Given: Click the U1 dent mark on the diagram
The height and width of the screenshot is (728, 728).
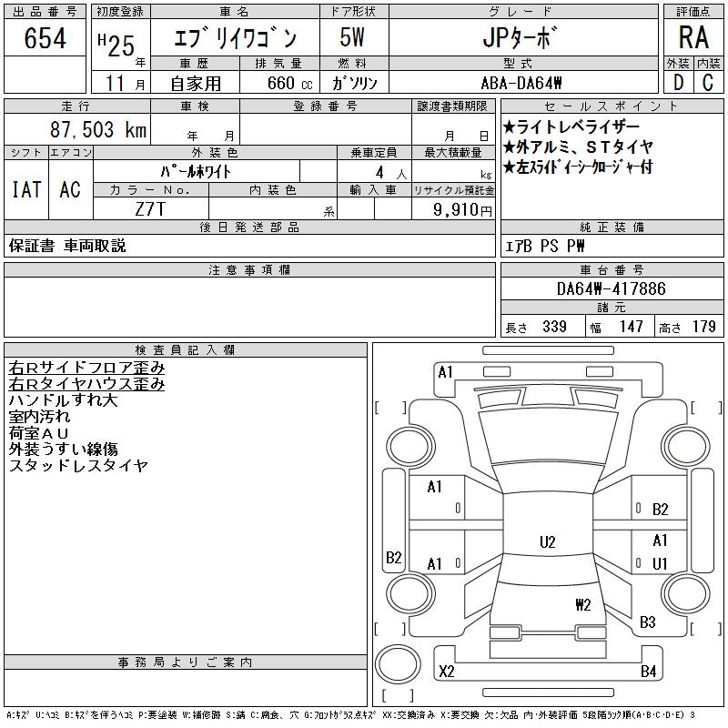Looking at the screenshot, I should (x=660, y=563).
